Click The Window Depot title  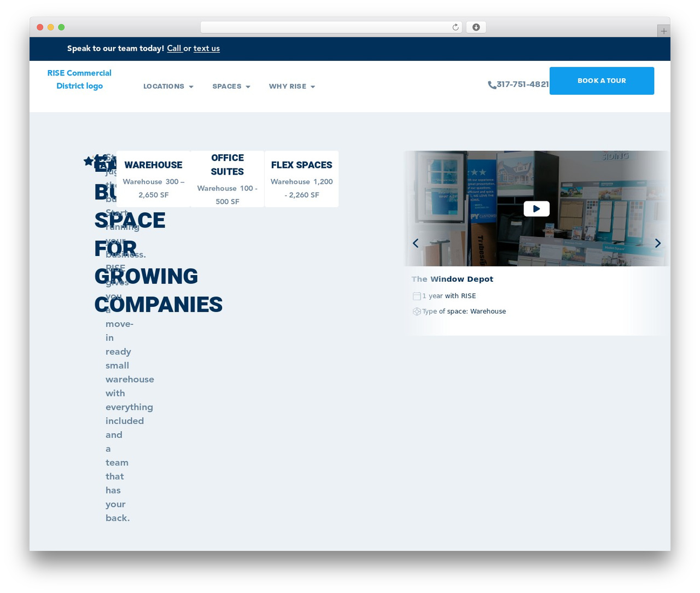point(452,279)
